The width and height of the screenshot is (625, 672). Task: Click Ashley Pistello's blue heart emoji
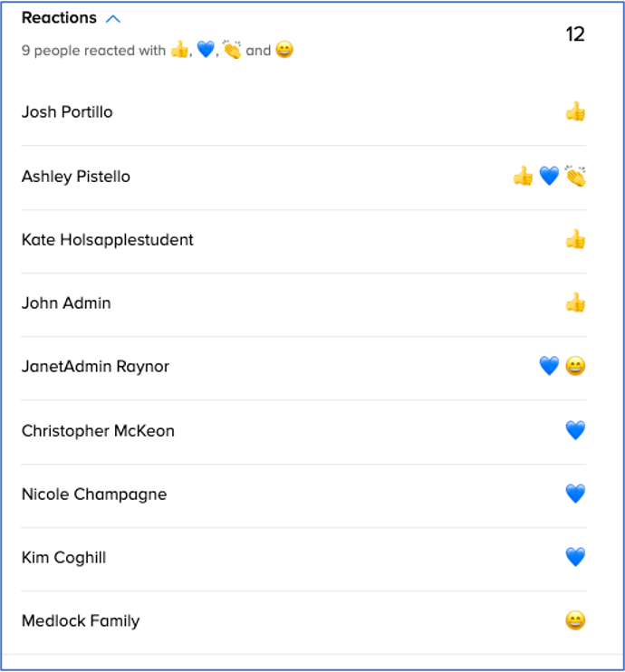[x=549, y=177]
